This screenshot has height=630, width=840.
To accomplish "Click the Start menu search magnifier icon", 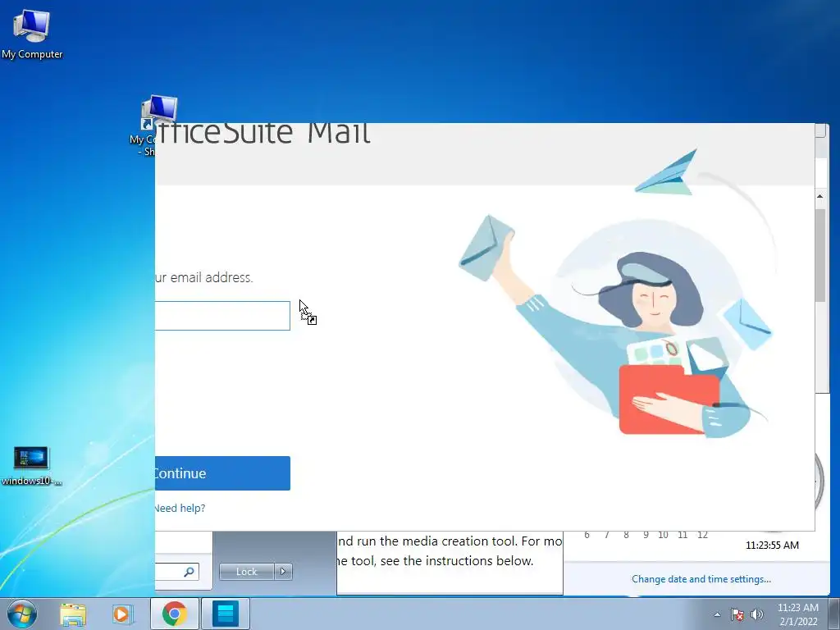I will pos(189,572).
